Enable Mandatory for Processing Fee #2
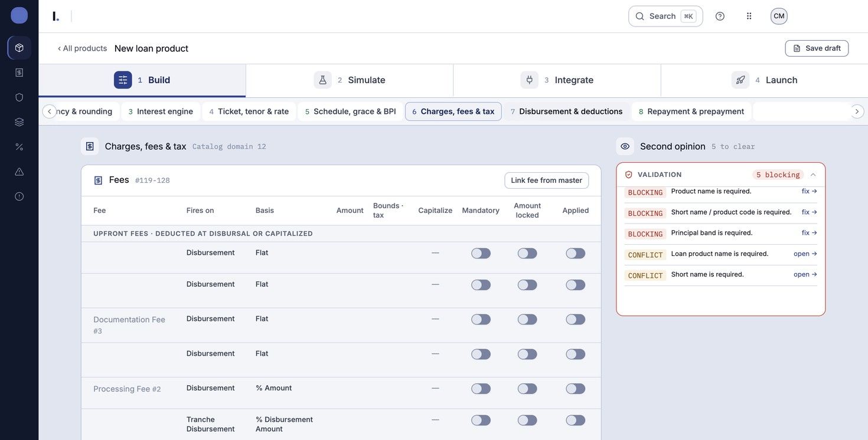The height and width of the screenshot is (440, 868). [481, 389]
